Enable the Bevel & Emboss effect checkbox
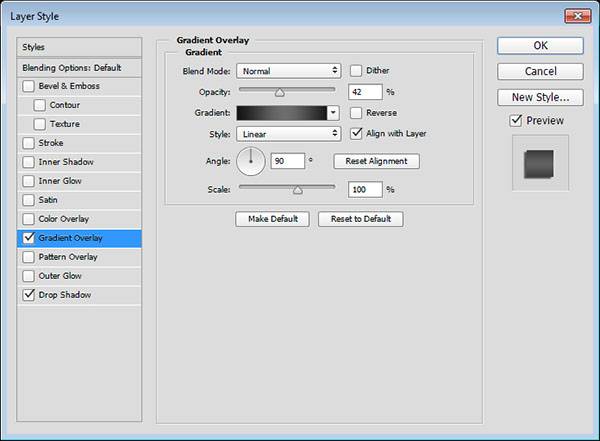Viewport: 600px width, 441px height. [28, 86]
